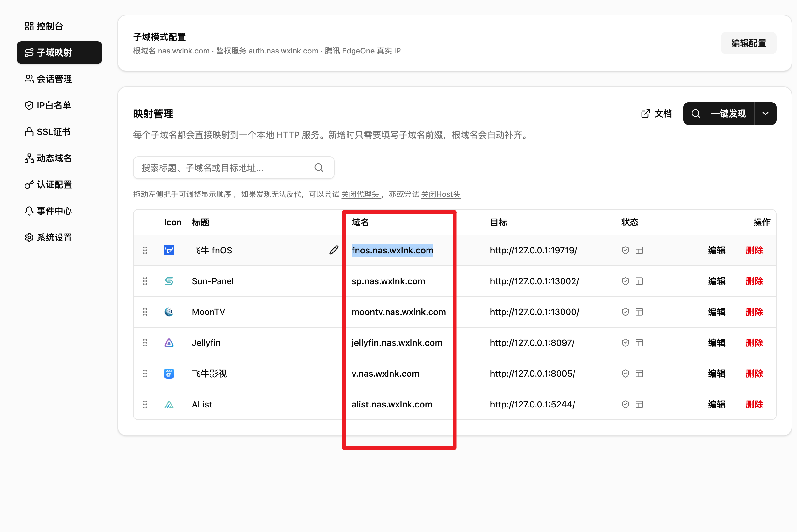Open 系统设置 from the sidebar
Viewport: 797px width, 532px height.
54,237
